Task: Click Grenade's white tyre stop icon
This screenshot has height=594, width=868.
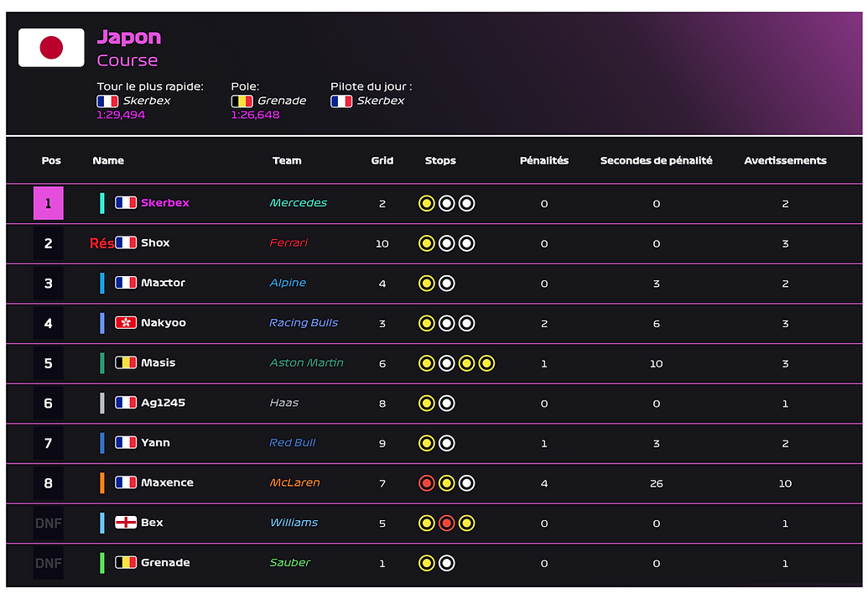Action: tap(447, 564)
